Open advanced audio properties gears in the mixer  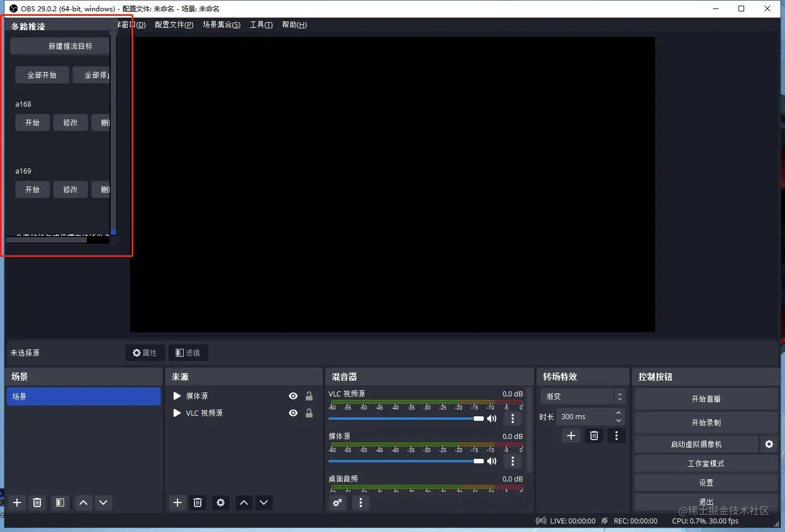click(x=337, y=503)
